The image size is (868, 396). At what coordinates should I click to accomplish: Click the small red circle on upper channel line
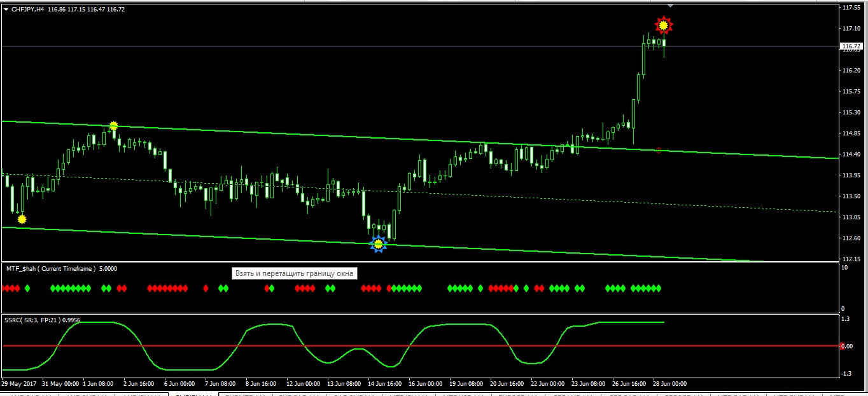point(659,151)
